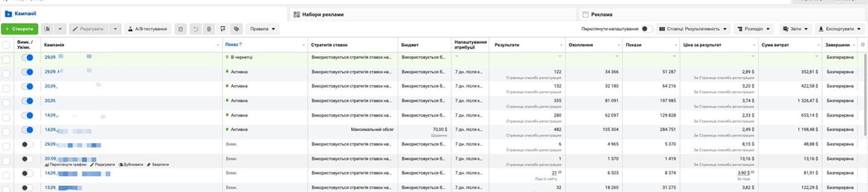Click the inline Редагувати row action
Image resolution: width=868 pixels, height=192 pixels.
pos(103,164)
